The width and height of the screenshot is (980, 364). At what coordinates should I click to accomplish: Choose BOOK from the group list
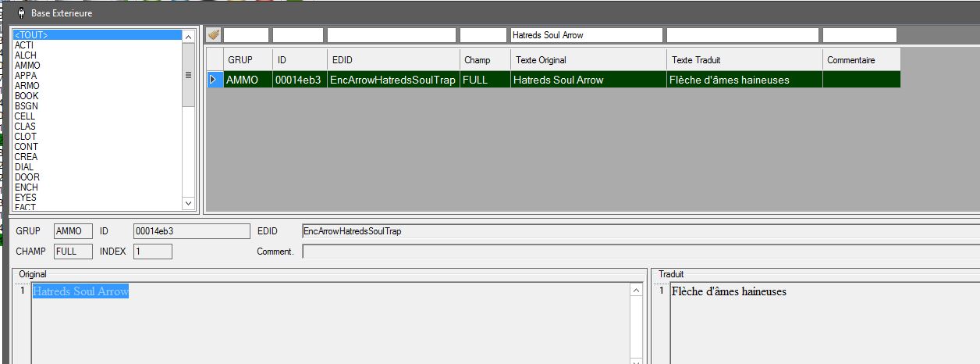pyautogui.click(x=27, y=96)
